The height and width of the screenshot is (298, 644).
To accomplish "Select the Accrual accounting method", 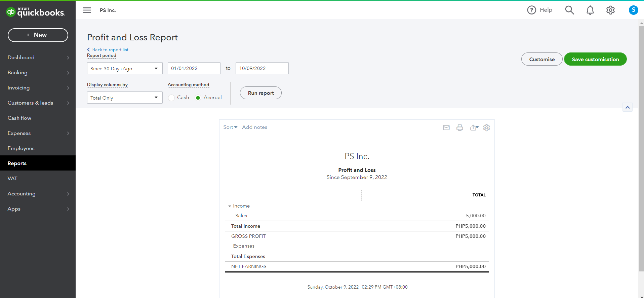I will tap(198, 98).
